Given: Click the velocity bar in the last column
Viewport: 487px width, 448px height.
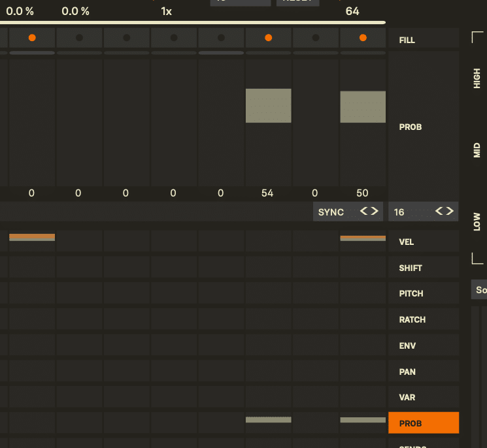Looking at the screenshot, I should (x=363, y=238).
